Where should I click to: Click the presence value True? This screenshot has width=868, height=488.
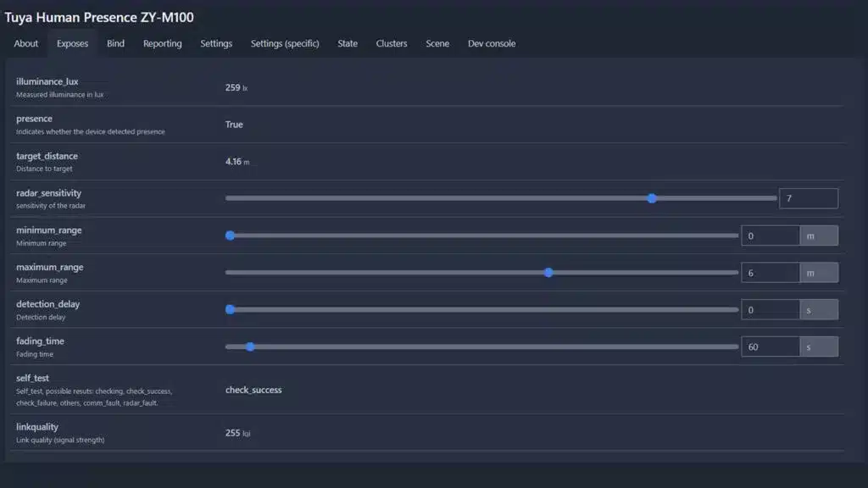pos(234,125)
